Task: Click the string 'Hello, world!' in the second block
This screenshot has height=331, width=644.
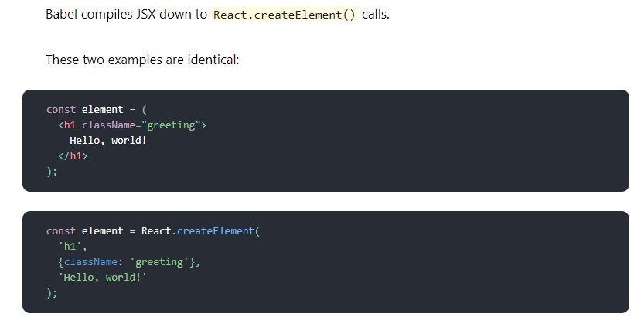Action: [102, 278]
